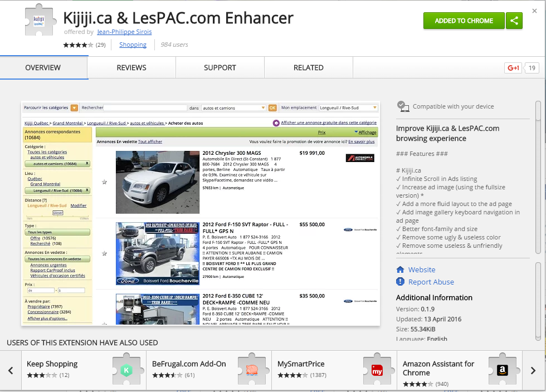546x392 pixels.
Task: Click the Annonces urgentes link
Action: [x=48, y=265]
